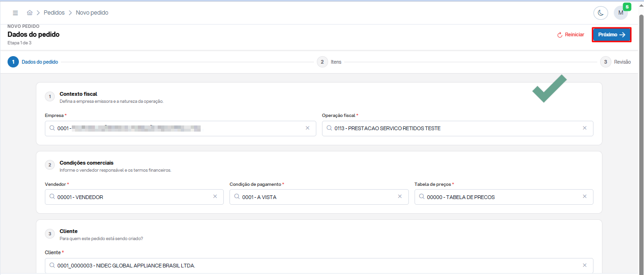Open the Tabela de preços lookup
This screenshot has width=644, height=275.
(x=504, y=197)
